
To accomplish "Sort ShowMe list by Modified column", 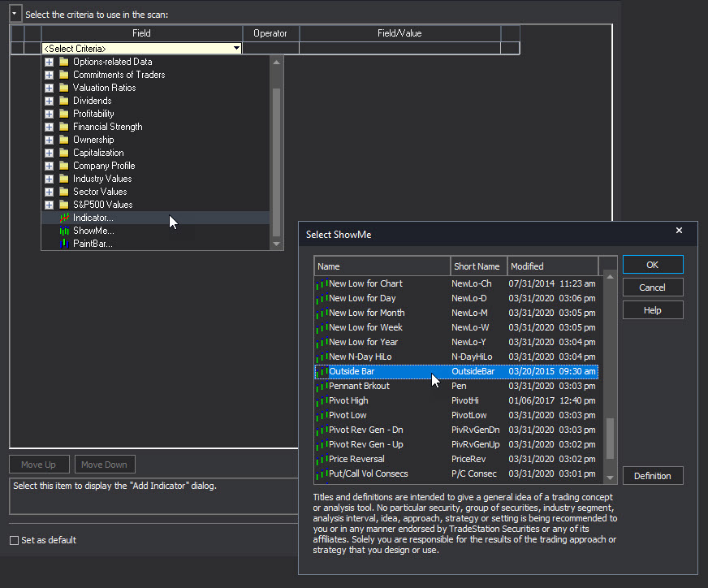I will tap(553, 266).
